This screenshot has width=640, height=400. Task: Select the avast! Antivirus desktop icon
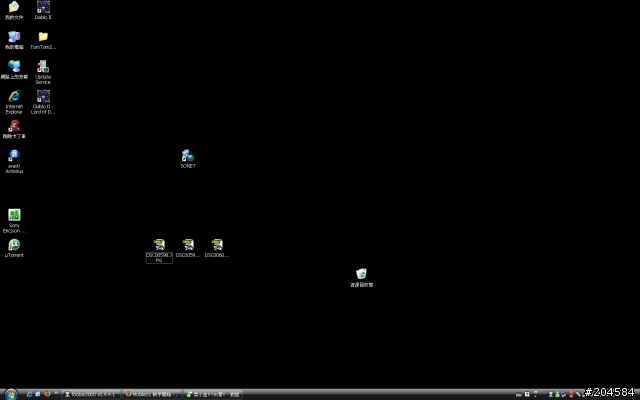tap(14, 161)
